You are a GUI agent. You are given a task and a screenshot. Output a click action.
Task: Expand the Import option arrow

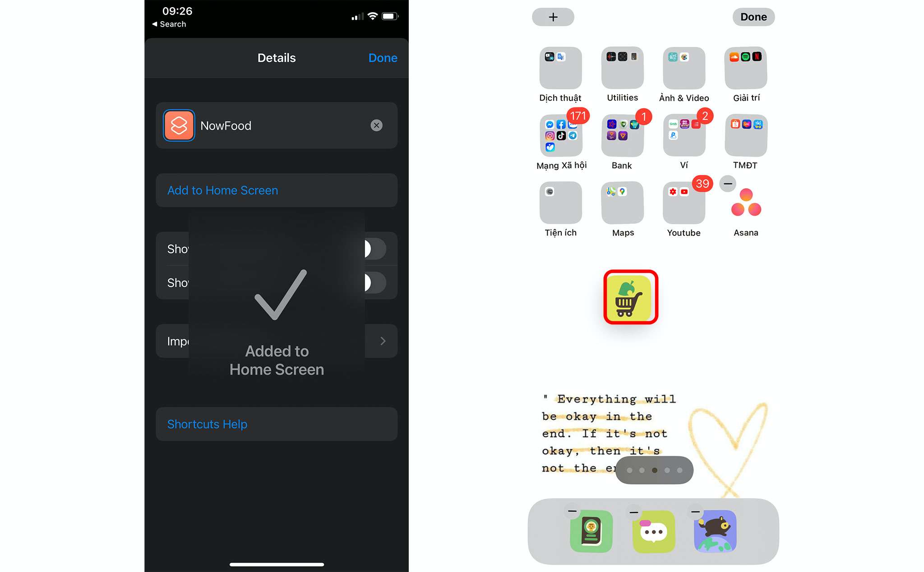pos(382,341)
